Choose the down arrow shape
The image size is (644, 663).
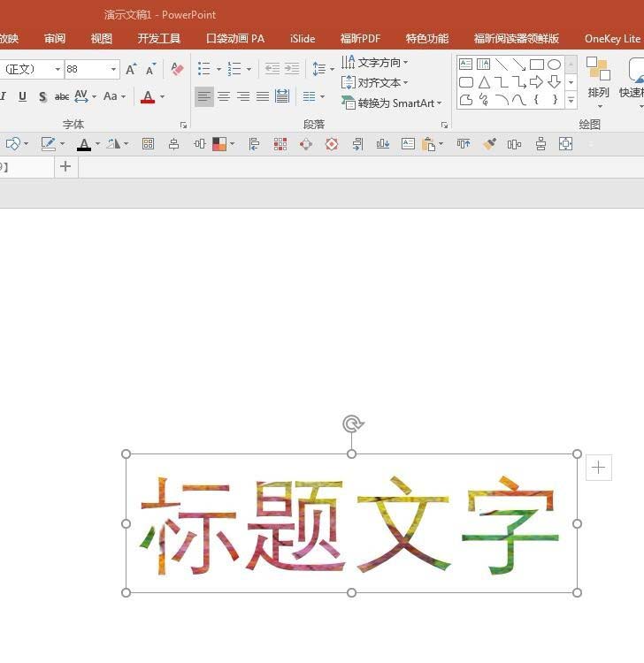(x=555, y=81)
